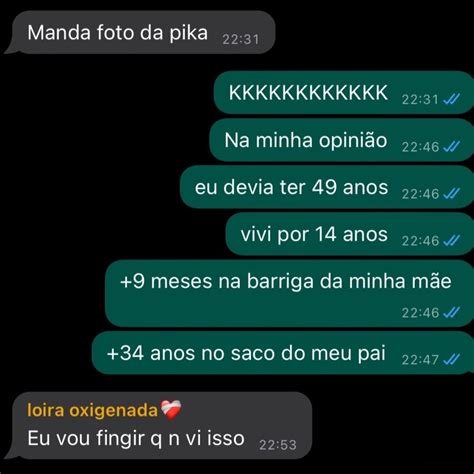This screenshot has width=474, height=474.
Task: Select the 'KKKKKKKKKKKK' message text
Action: (308, 93)
